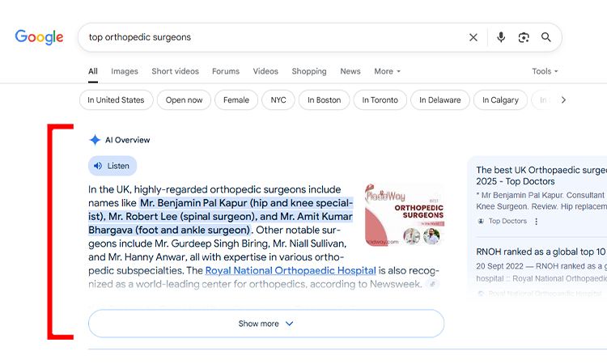The image size is (607, 364).
Task: Expand the More dropdown menu
Action: tap(387, 71)
